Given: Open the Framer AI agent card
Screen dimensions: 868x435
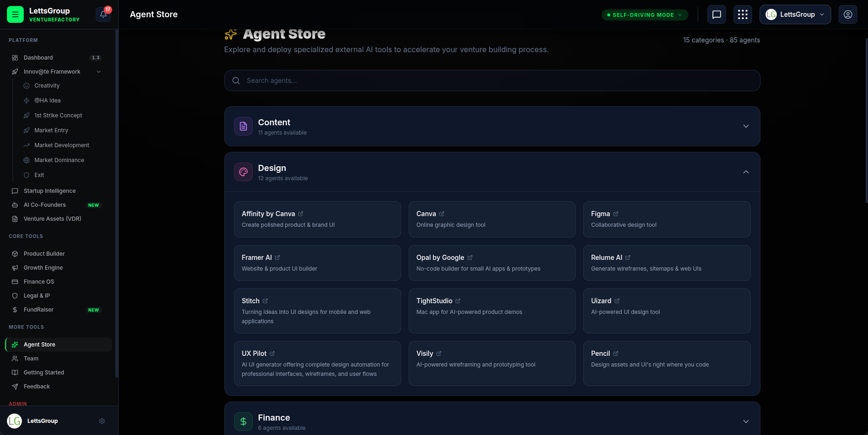Looking at the screenshot, I should click(x=317, y=263).
